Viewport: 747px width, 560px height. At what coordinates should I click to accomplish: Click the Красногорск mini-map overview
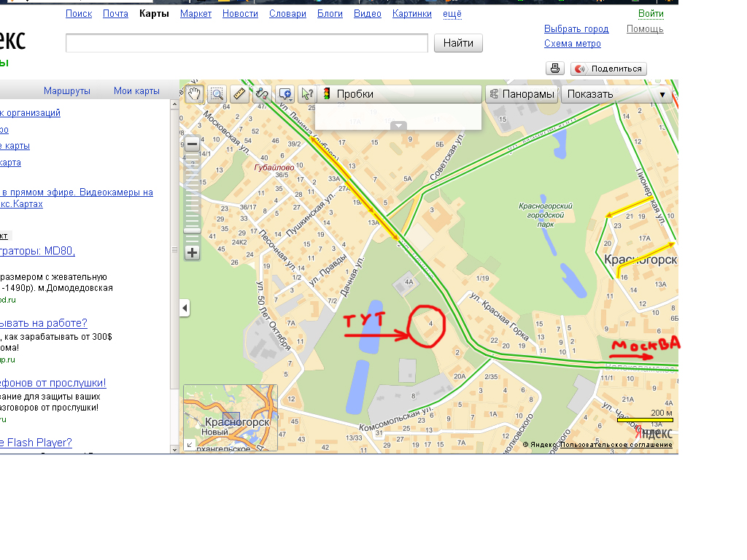tap(230, 418)
